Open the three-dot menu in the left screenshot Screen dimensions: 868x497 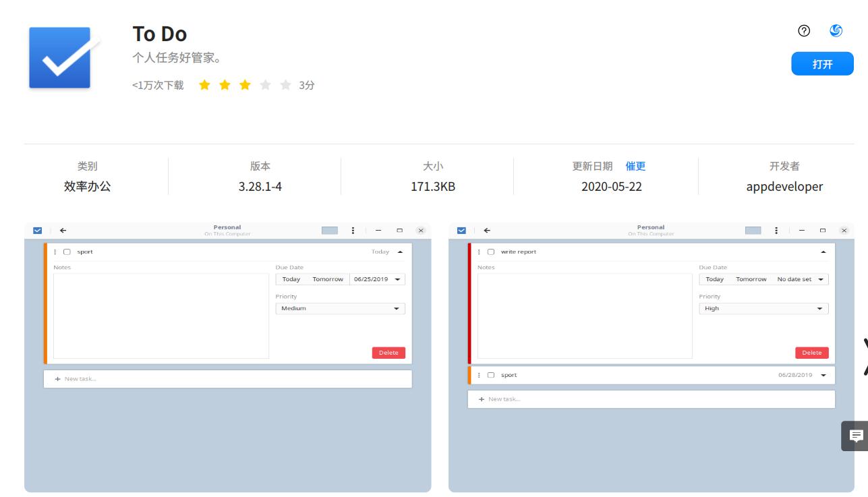coord(353,230)
